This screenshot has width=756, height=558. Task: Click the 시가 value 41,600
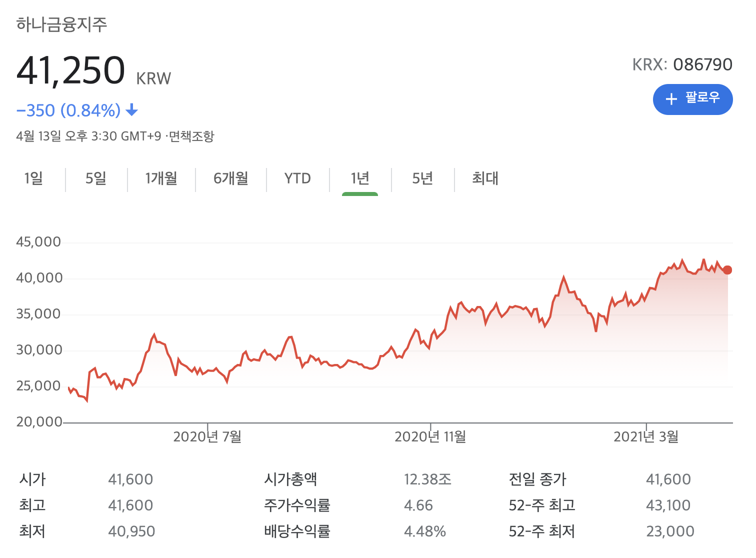click(130, 479)
